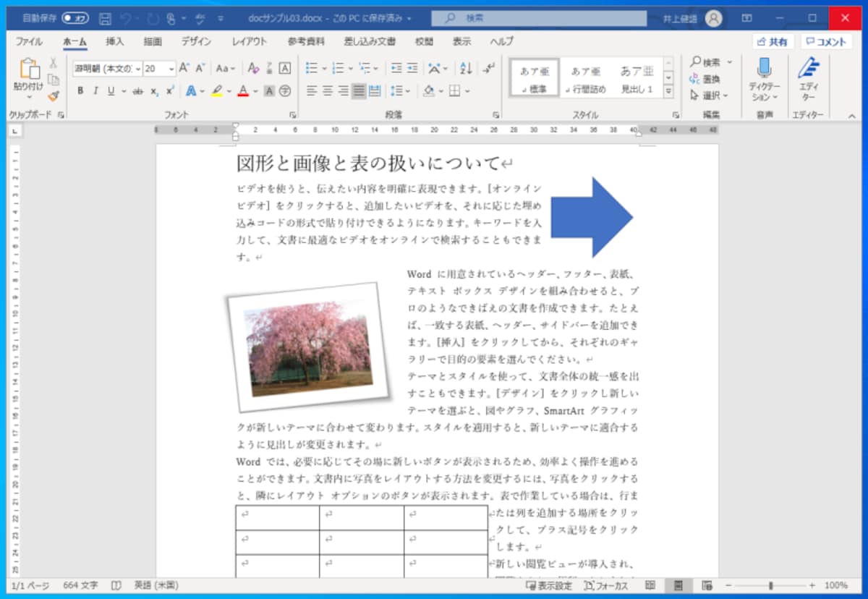
Task: Click the Save disk icon in title bar
Action: pyautogui.click(x=105, y=17)
